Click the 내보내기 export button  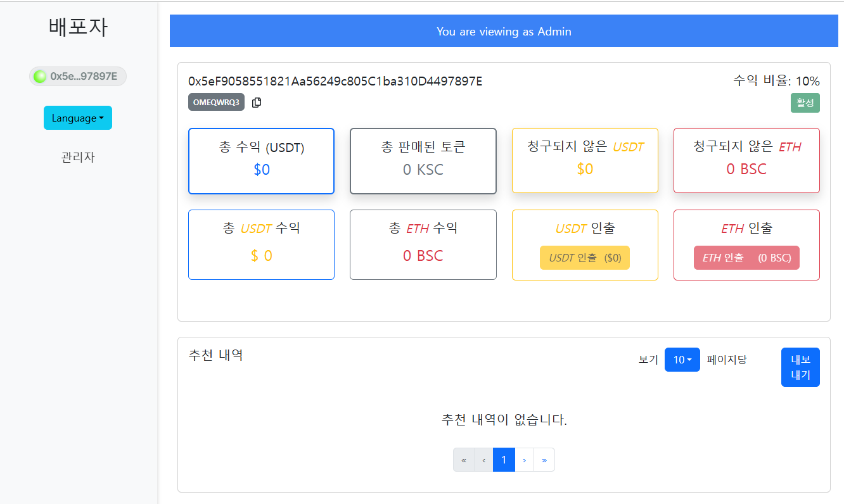point(800,367)
